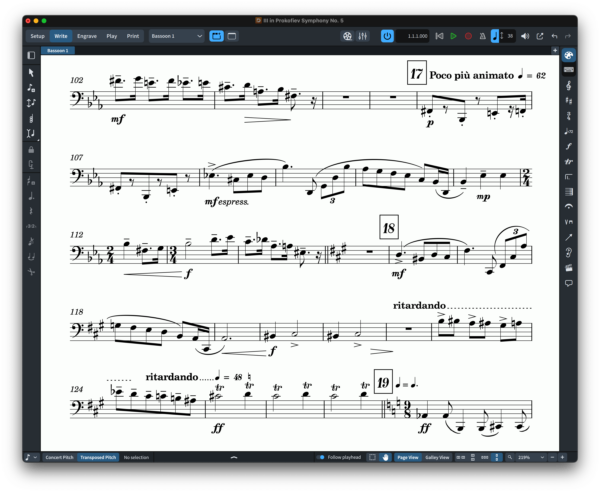This screenshot has width=600, height=492.
Task: Click the plain window view button
Action: [232, 36]
